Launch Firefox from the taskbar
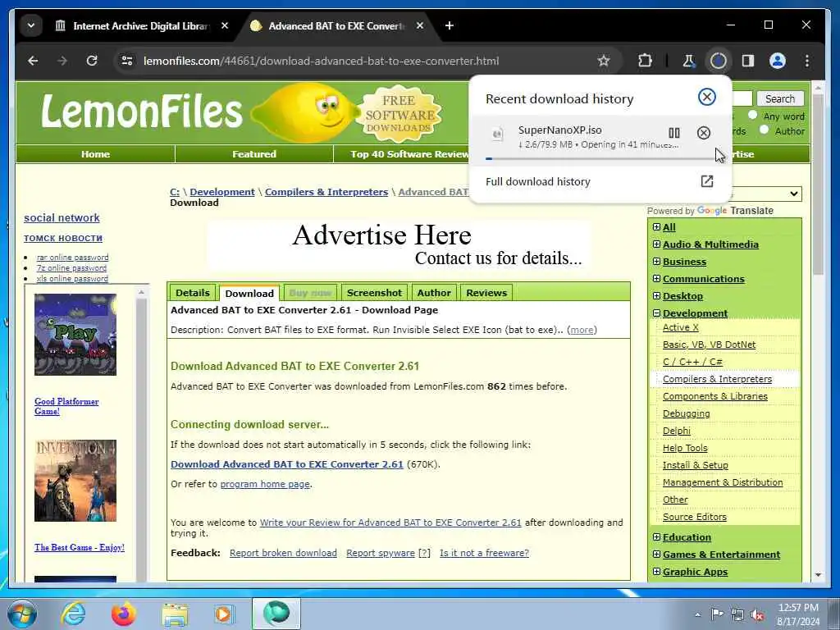Viewport: 840px width, 630px height. 123,614
